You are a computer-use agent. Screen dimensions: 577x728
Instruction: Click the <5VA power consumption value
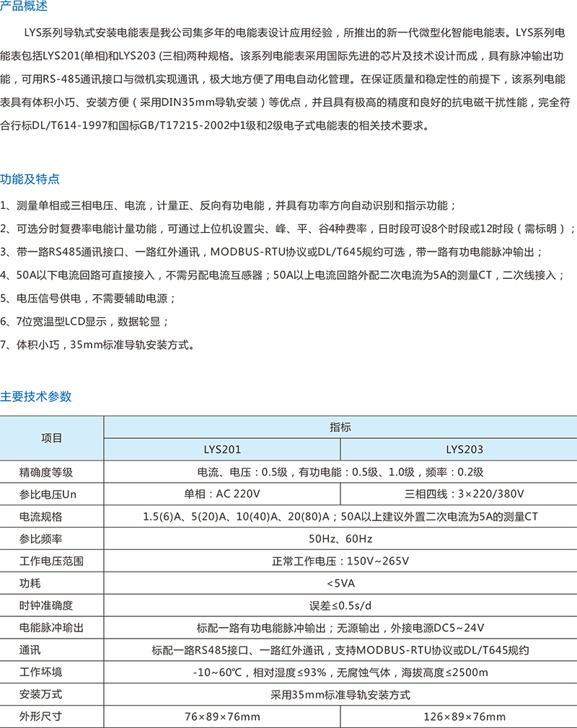pos(340,583)
